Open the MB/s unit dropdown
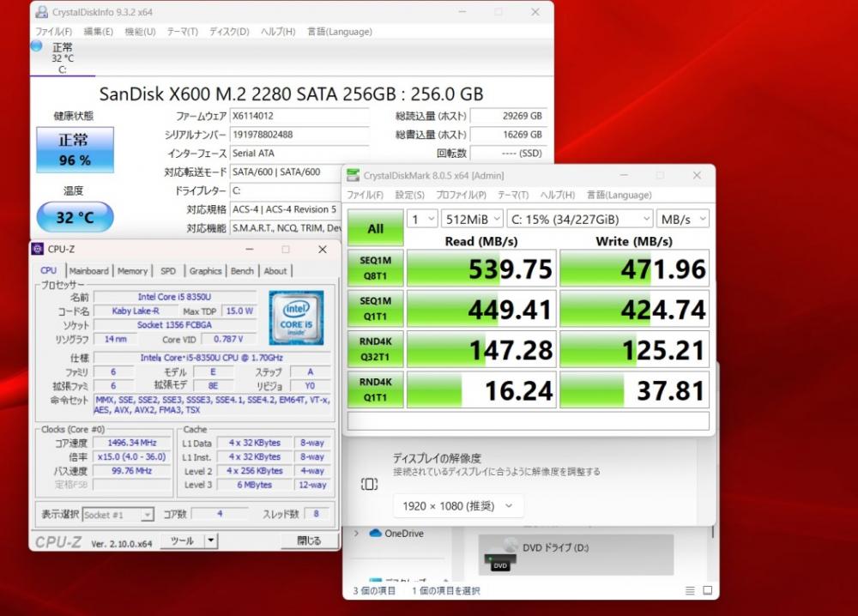The width and height of the screenshot is (858, 616). [x=683, y=220]
